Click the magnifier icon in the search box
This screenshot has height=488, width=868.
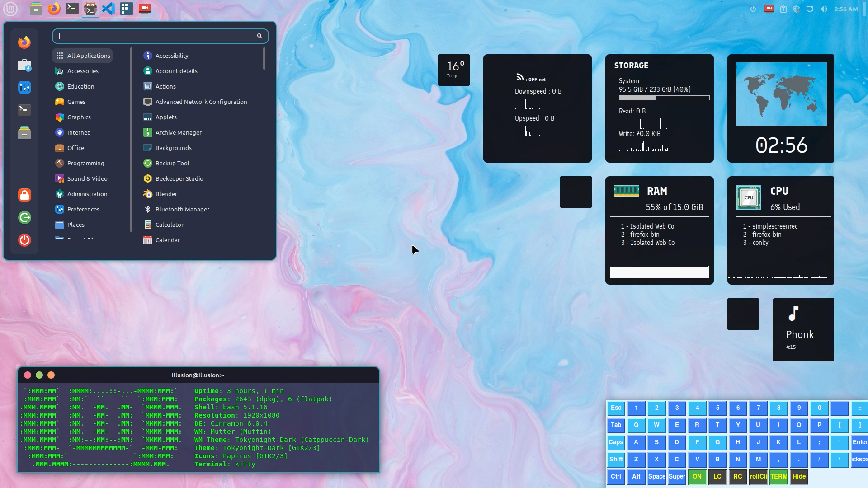[259, 36]
